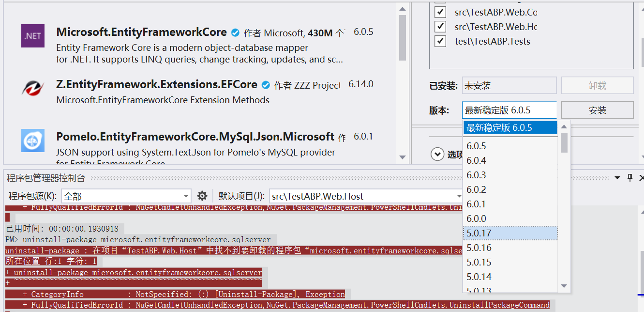Screen dimensions: 644x312
Task: Click the Z.EntityFramework.Extensions.EFCore package title
Action: coord(157,85)
